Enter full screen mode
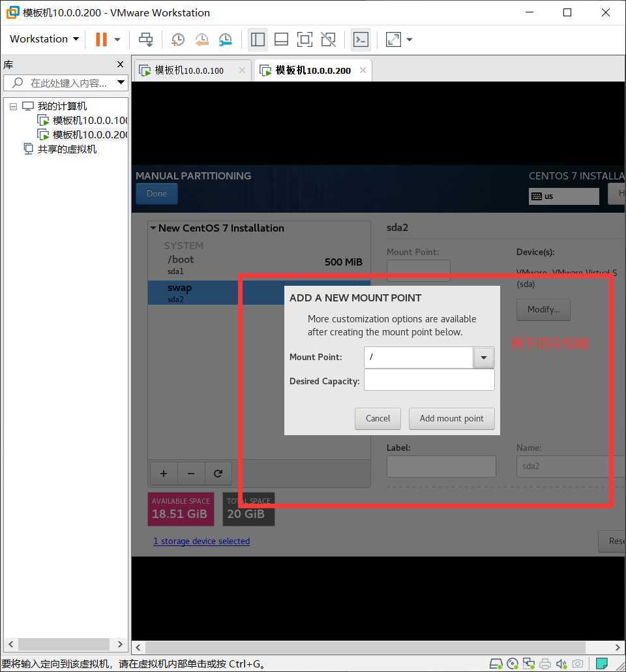626x672 pixels. pos(305,39)
